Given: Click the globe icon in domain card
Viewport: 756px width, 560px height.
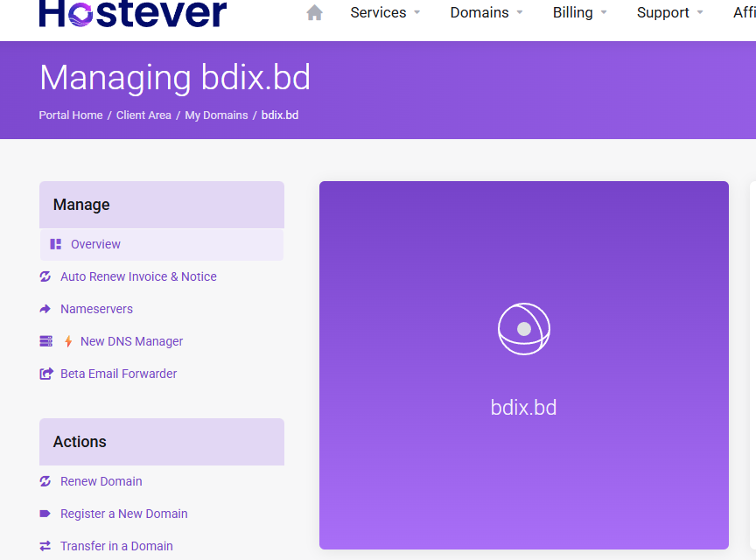Looking at the screenshot, I should [x=523, y=329].
